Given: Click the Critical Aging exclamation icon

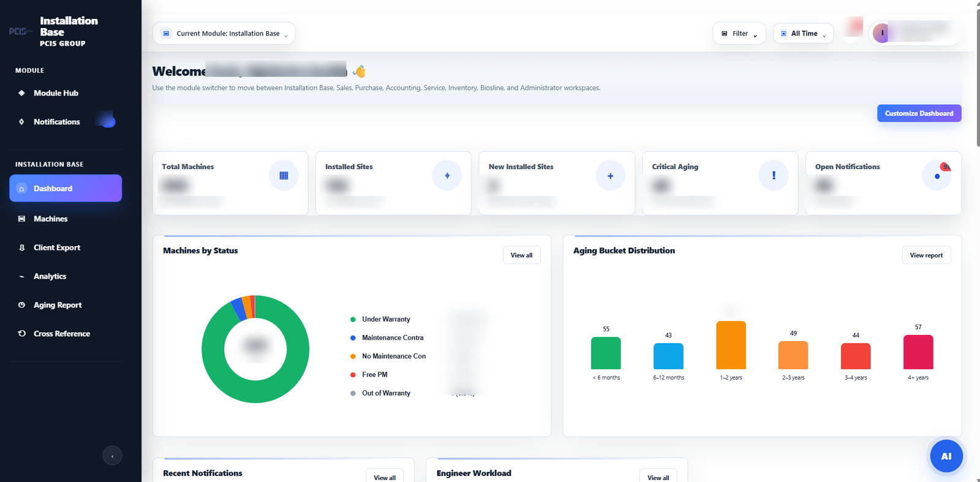Looking at the screenshot, I should [774, 176].
